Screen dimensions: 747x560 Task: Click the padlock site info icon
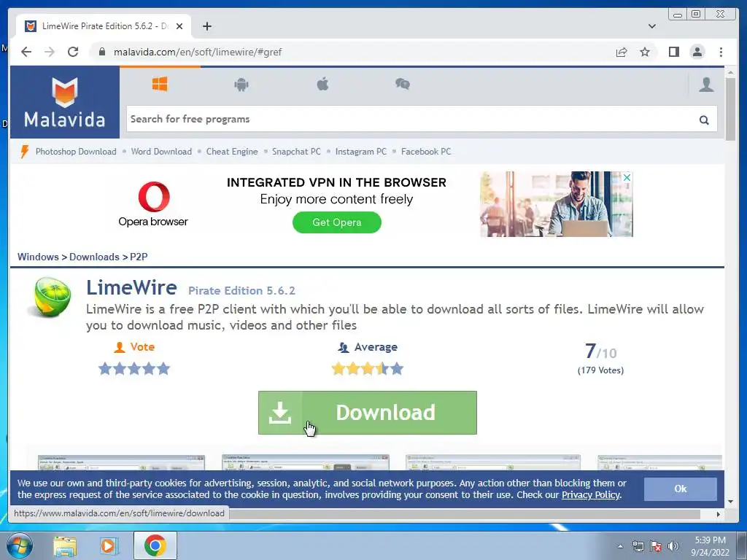pyautogui.click(x=101, y=52)
